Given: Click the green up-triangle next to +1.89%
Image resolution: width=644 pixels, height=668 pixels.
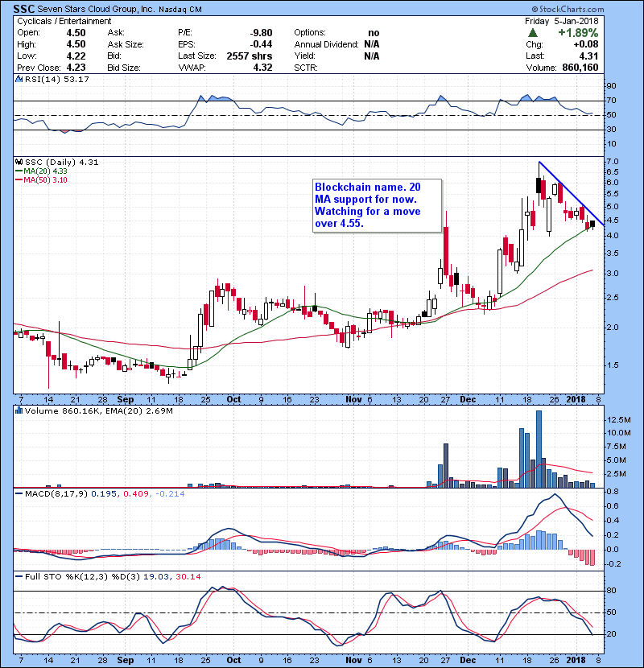Looking at the screenshot, I should tap(532, 33).
